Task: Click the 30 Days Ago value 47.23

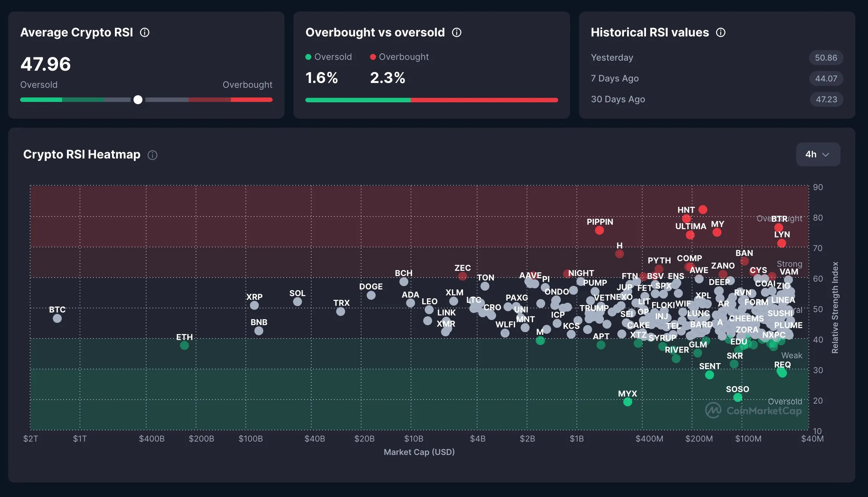Action: (826, 99)
